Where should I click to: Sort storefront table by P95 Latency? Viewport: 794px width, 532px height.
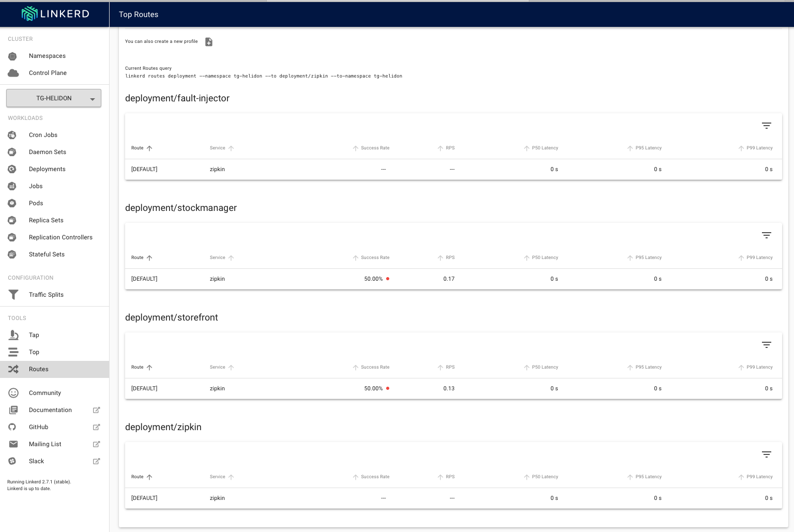(x=644, y=367)
